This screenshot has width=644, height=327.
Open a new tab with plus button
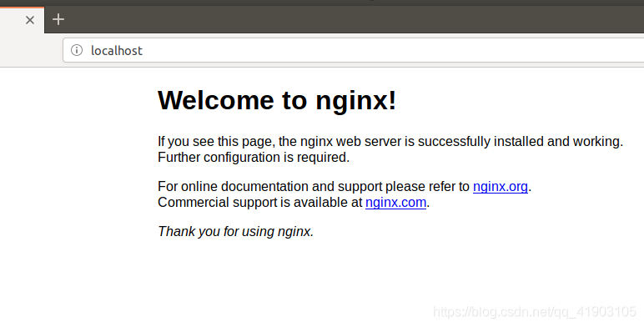[58, 19]
